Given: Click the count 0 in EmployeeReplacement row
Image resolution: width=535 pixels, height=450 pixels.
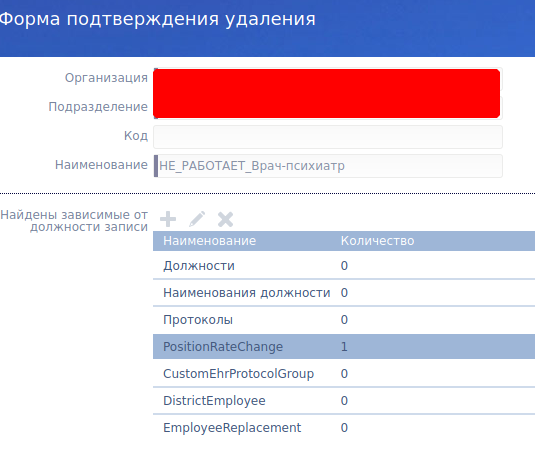Looking at the screenshot, I should coord(344,427).
